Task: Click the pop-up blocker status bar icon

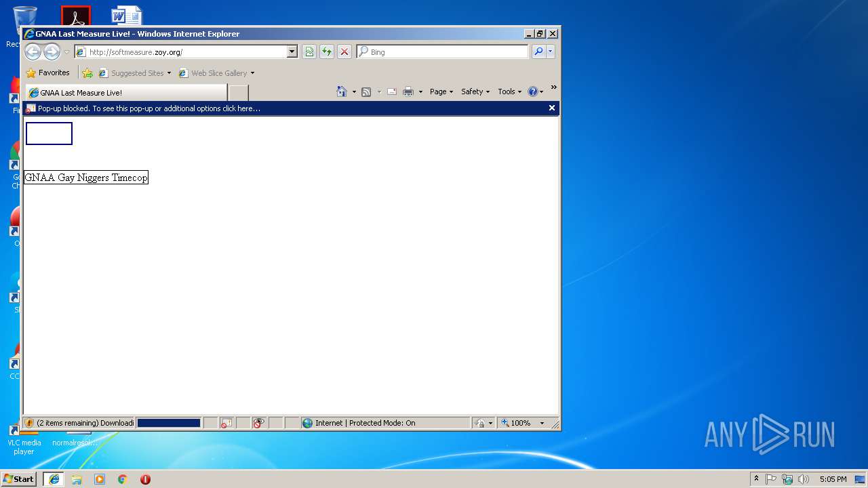Action: point(226,423)
